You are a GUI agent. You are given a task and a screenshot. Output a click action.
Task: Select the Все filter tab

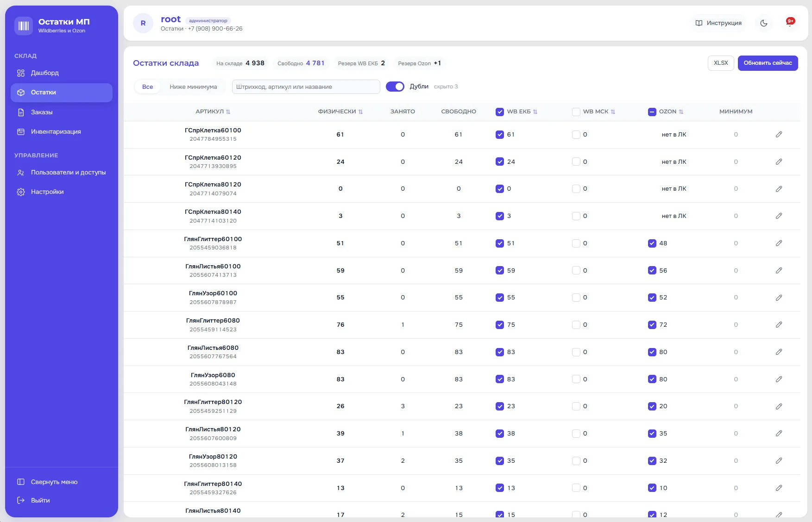pos(148,87)
